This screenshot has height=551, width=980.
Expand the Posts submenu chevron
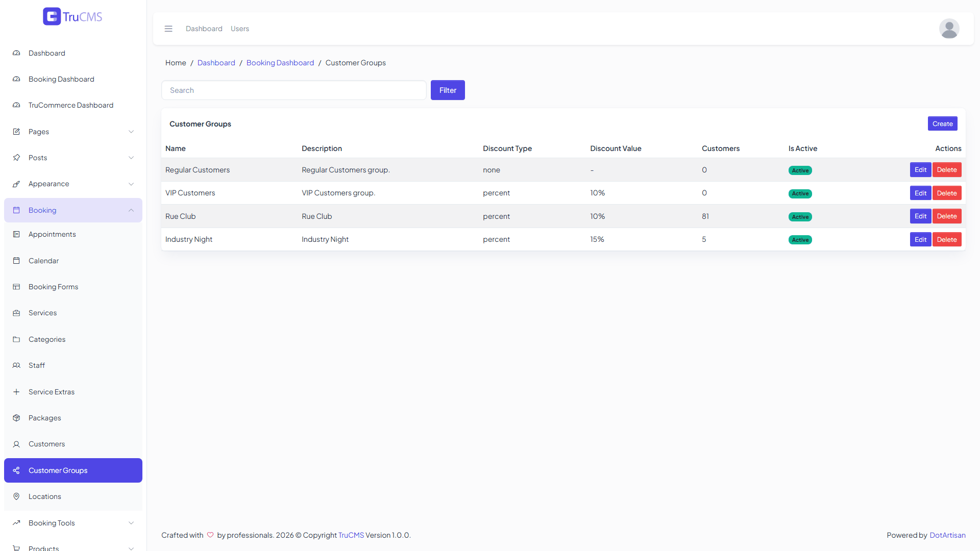[131, 158]
